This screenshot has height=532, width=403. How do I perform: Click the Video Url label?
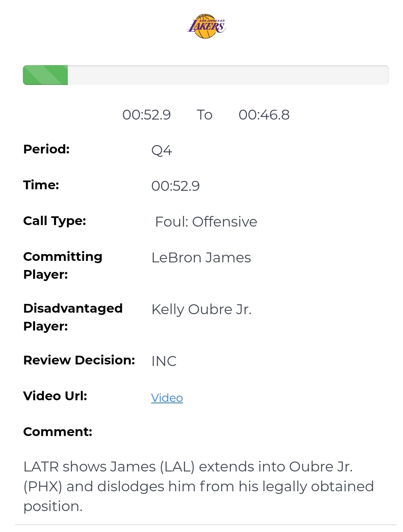coord(55,396)
